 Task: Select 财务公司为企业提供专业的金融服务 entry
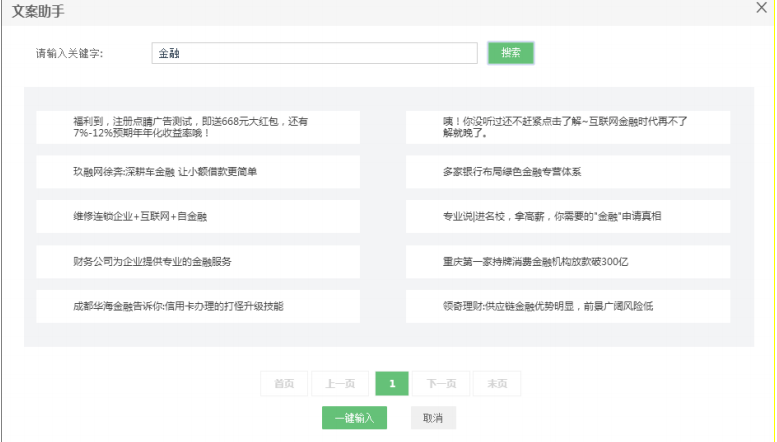click(198, 261)
